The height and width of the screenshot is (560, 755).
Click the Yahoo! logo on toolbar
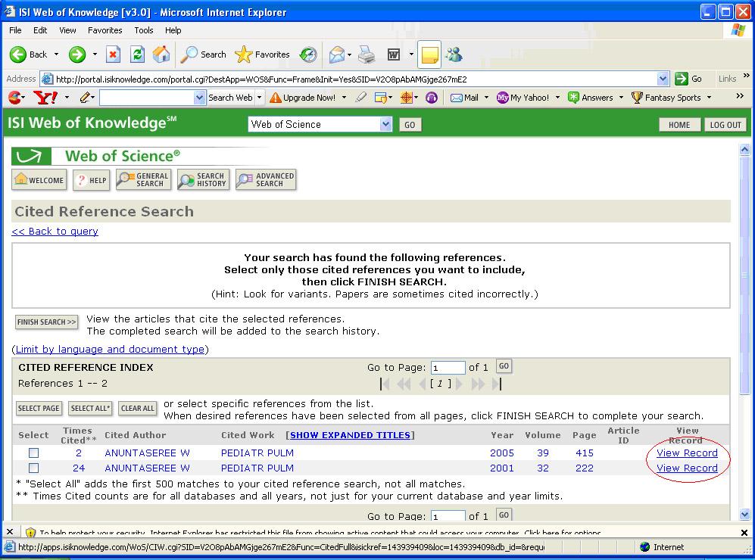[45, 98]
